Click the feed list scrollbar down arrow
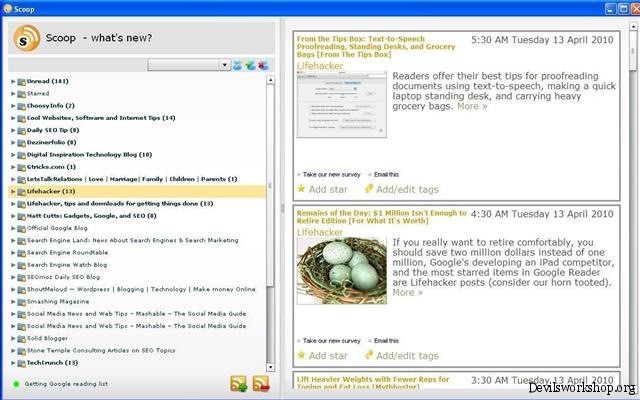This screenshot has width=640, height=400. tap(270, 367)
